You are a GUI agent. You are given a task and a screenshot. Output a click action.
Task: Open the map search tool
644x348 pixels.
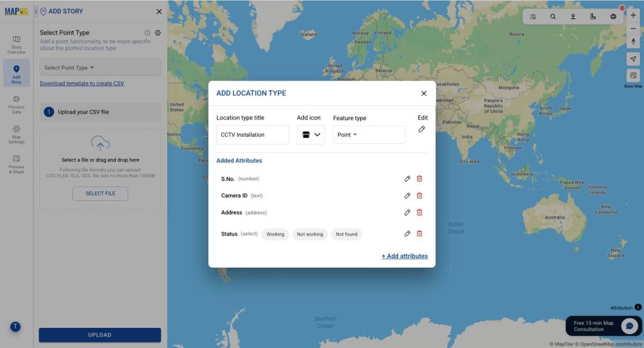pyautogui.click(x=553, y=16)
